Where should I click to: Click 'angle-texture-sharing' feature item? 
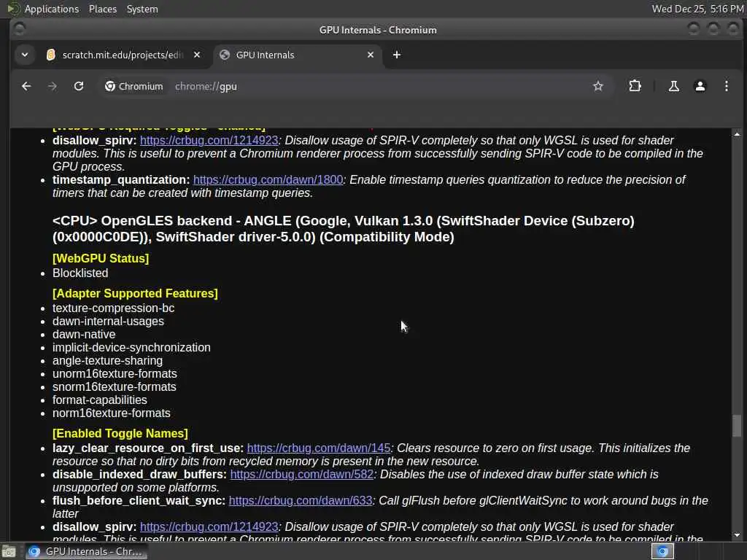click(x=108, y=361)
